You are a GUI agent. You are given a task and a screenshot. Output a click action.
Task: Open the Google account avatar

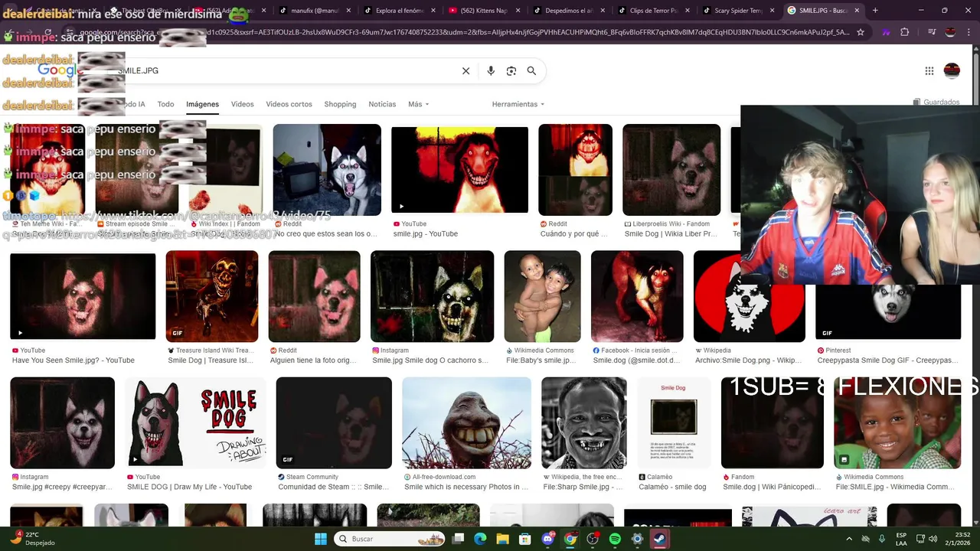point(952,70)
